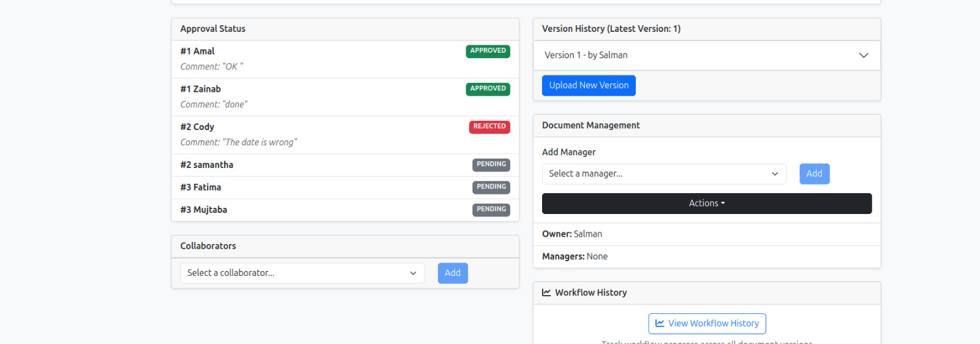Select the #2 samantha approver name
Screen dimensions: 980x344
point(206,165)
